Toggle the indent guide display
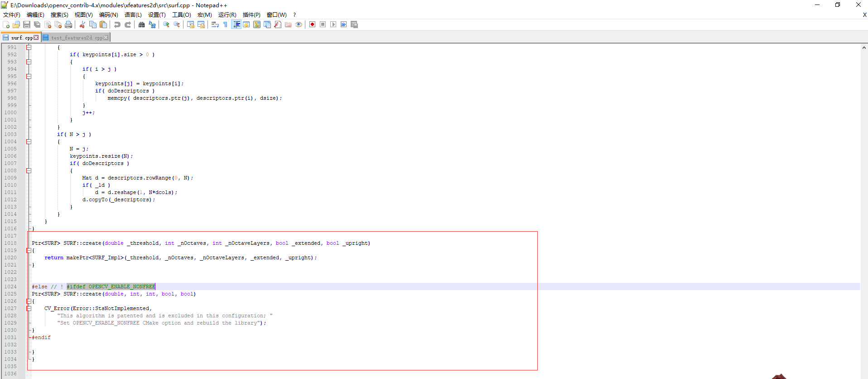Viewport: 868px width, 379px height. click(236, 24)
